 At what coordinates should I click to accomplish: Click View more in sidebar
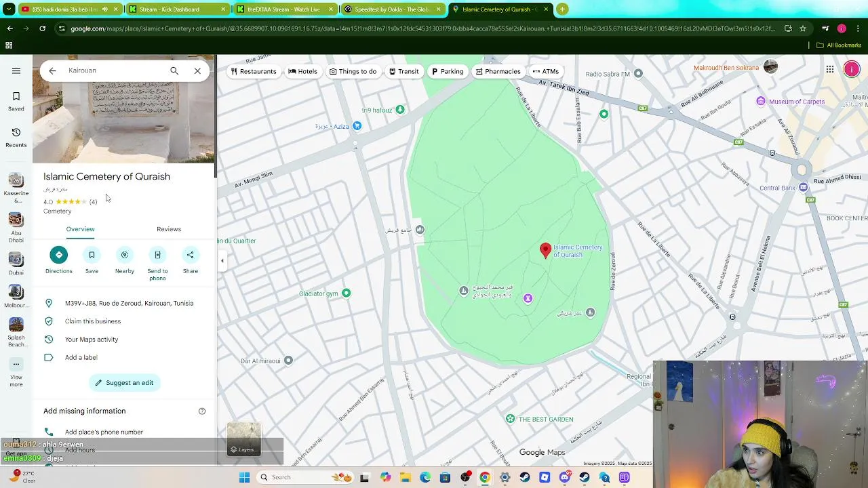pos(16,373)
